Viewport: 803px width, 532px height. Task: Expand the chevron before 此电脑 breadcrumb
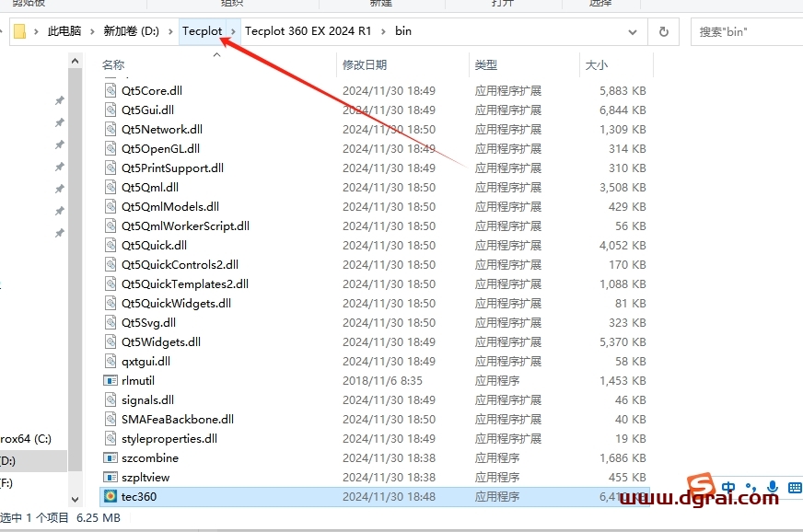[36, 31]
